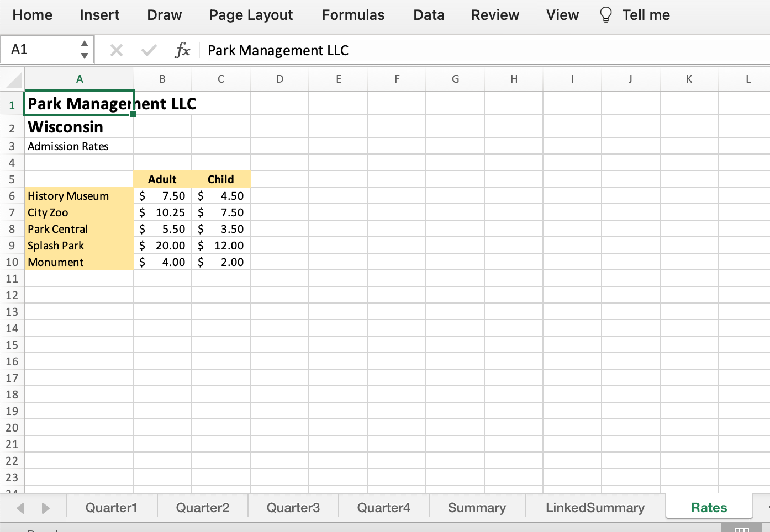Select the City Zoo adult rate 10.25

click(x=162, y=212)
